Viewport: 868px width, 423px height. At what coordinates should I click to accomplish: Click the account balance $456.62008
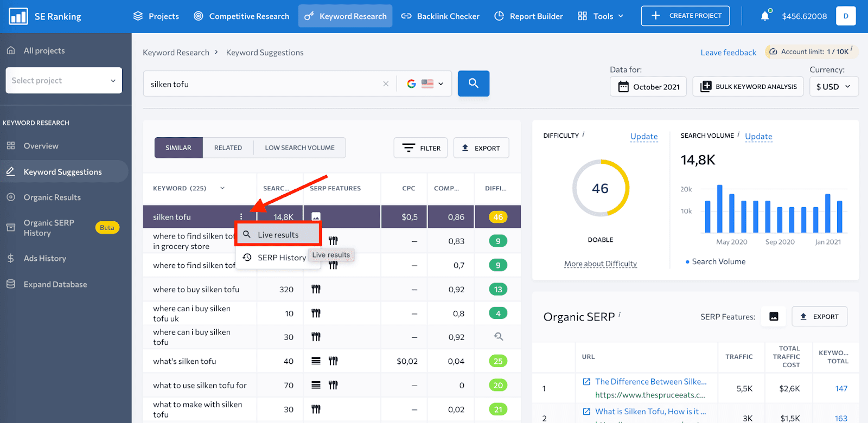click(x=805, y=16)
